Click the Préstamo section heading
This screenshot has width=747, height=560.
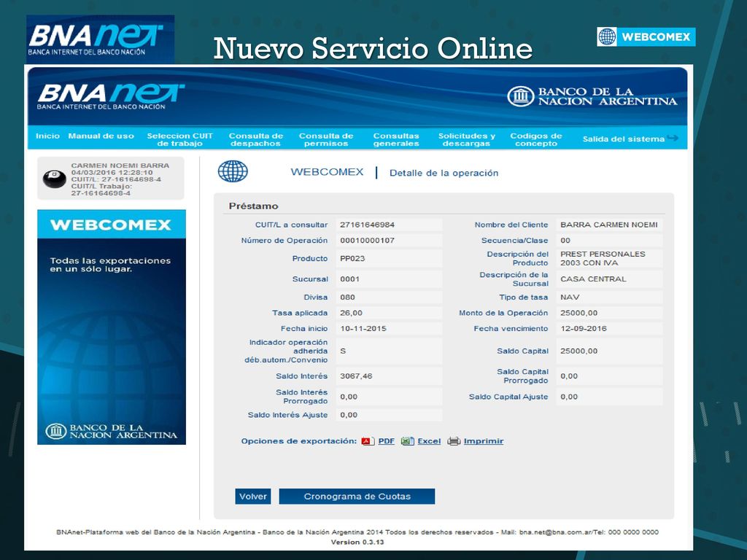pos(253,206)
